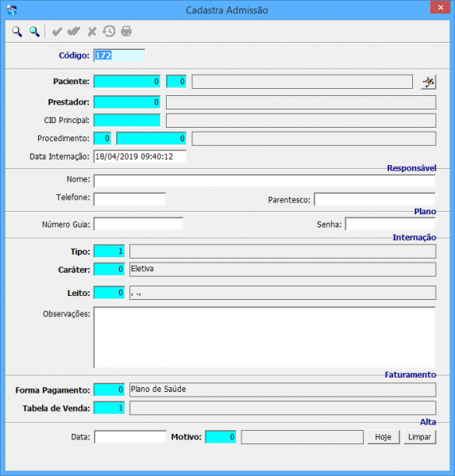Click the second magnifier search icon
This screenshot has height=476, width=455.
click(x=34, y=31)
